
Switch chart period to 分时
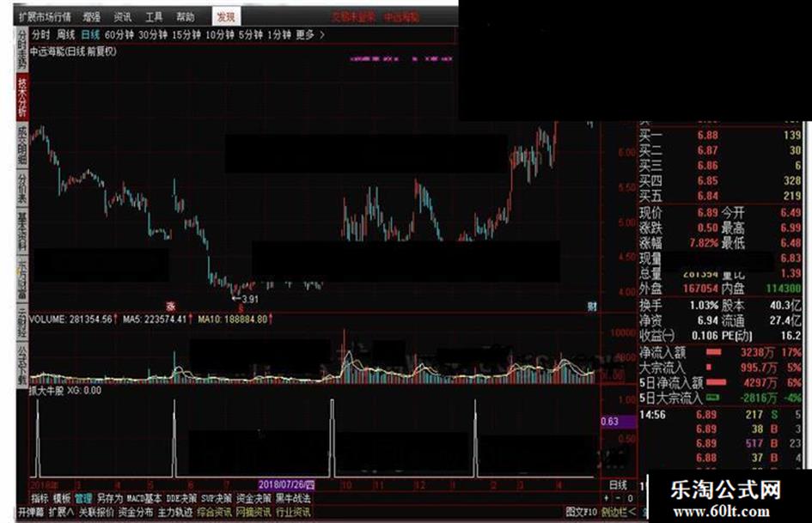tap(41, 34)
